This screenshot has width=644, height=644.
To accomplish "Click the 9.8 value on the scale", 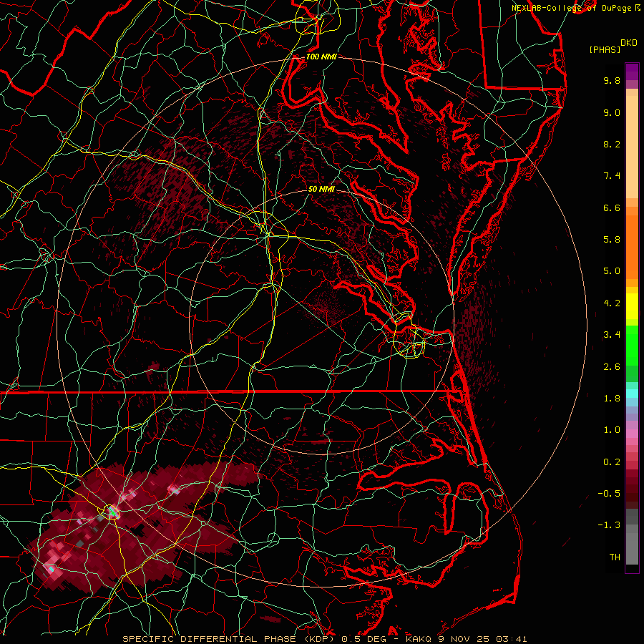I will [612, 80].
